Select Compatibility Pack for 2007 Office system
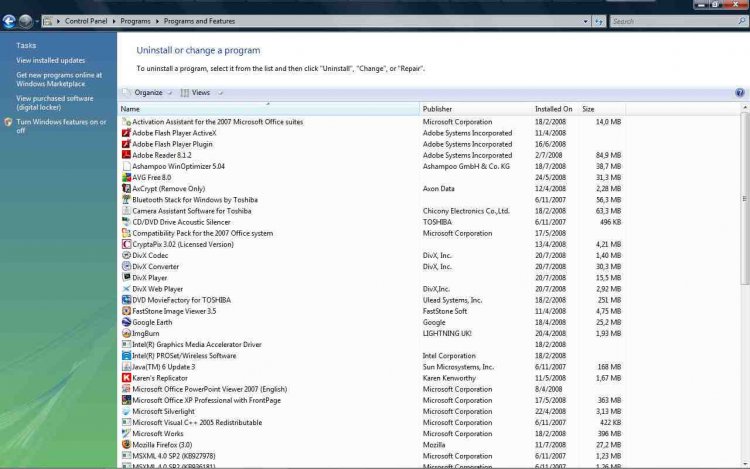750x469 pixels. (372, 233)
